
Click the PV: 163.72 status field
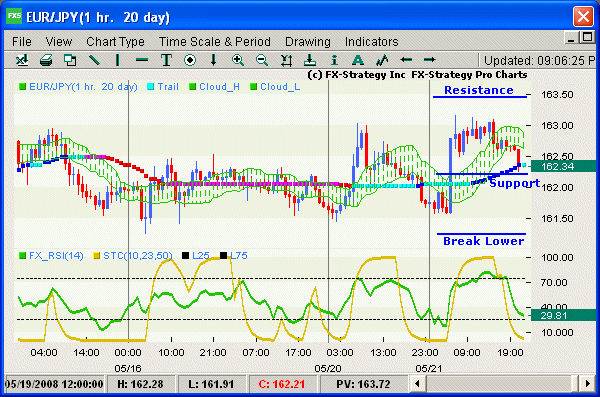pyautogui.click(x=363, y=384)
